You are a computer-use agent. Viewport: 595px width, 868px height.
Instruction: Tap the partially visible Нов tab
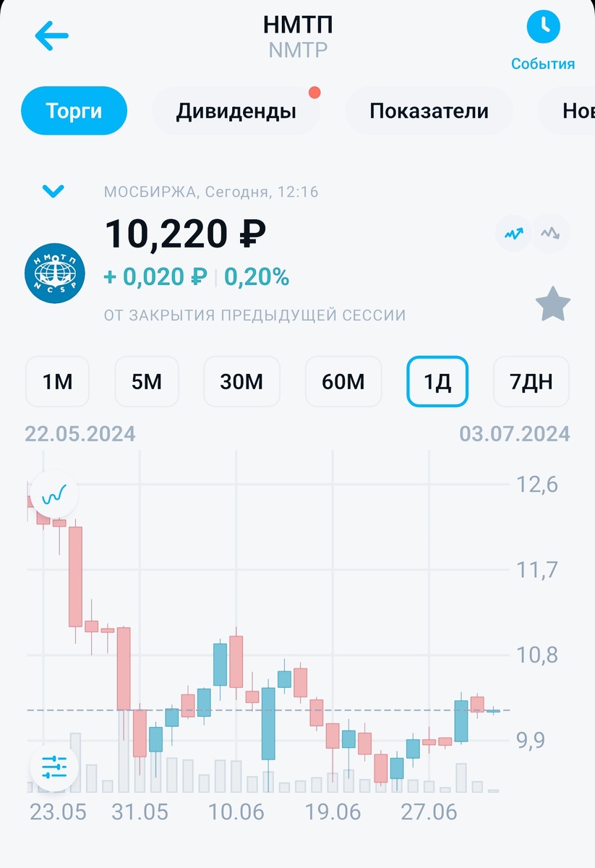567,111
